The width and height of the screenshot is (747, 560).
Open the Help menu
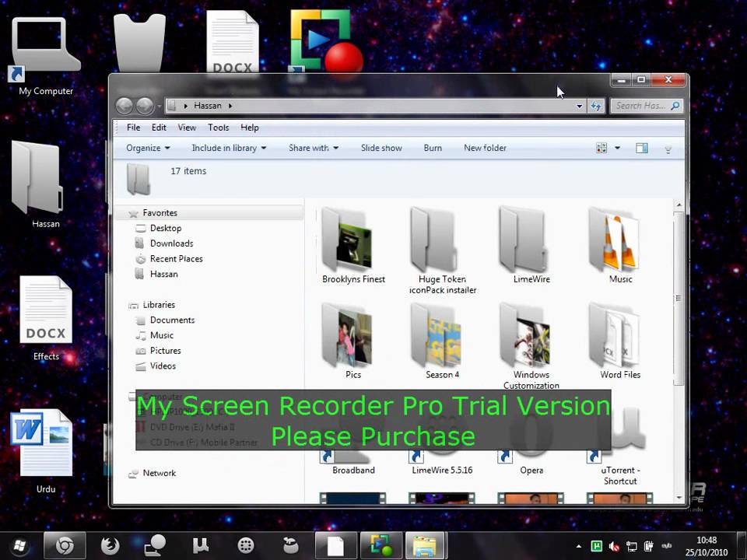(x=250, y=127)
